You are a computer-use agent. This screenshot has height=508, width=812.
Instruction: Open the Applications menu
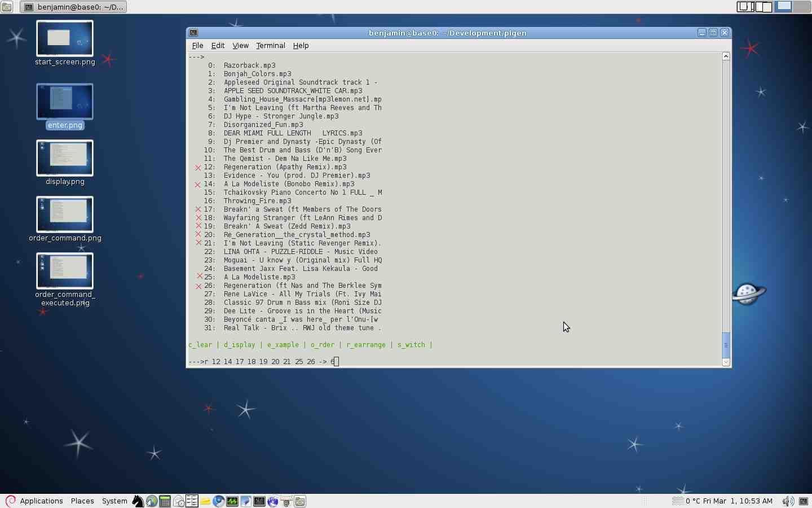click(x=41, y=501)
